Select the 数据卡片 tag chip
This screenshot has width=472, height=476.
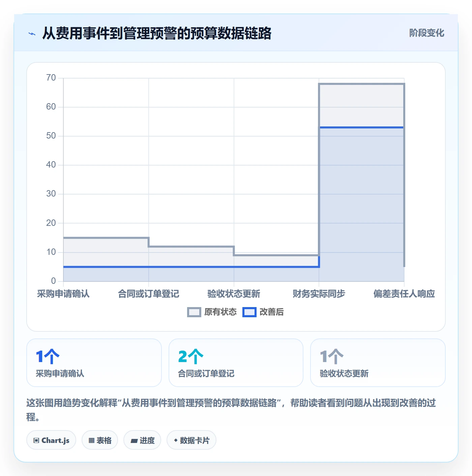tap(191, 440)
